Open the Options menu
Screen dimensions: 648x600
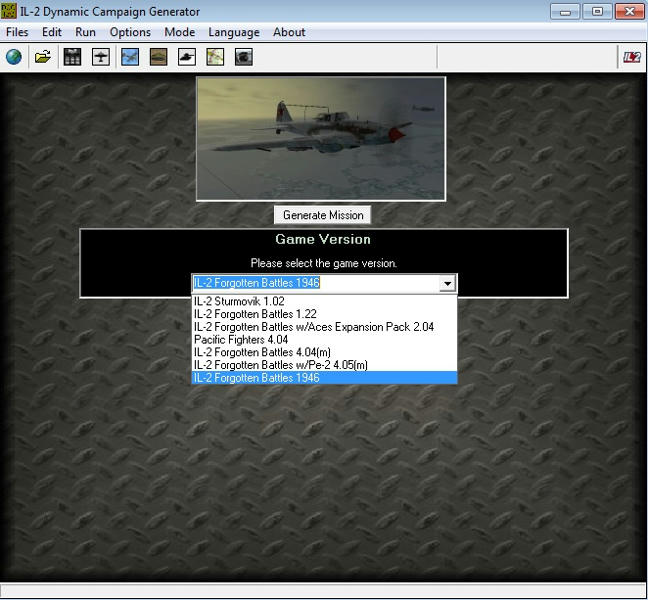tap(130, 32)
